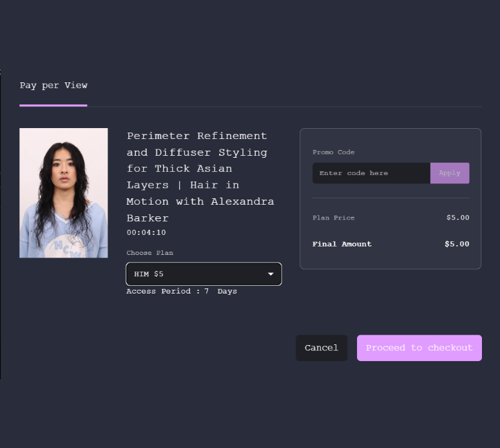Expand plan options using the caret arrow
The width and height of the screenshot is (500, 448).
pos(271,274)
